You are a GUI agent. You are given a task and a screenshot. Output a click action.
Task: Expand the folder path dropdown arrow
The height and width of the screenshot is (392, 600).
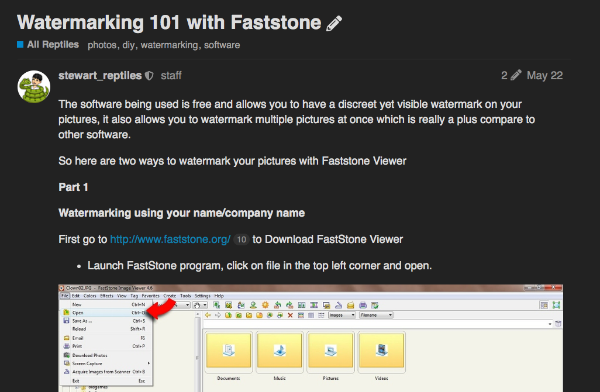point(550,324)
